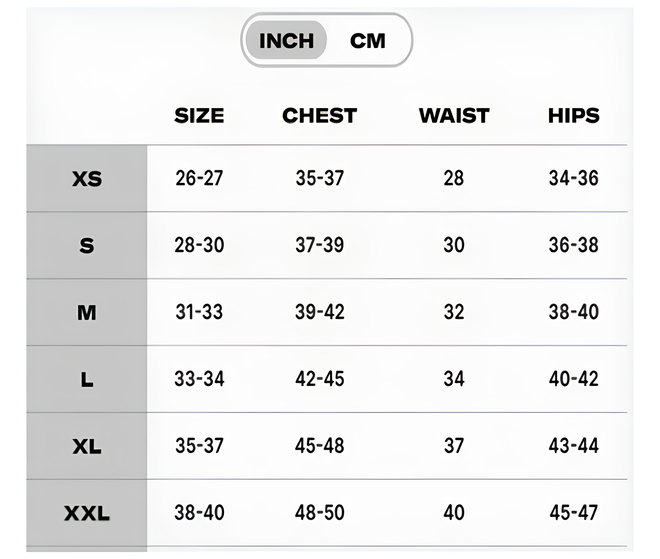Click the M size row label
The height and width of the screenshot is (559, 660).
87,312
